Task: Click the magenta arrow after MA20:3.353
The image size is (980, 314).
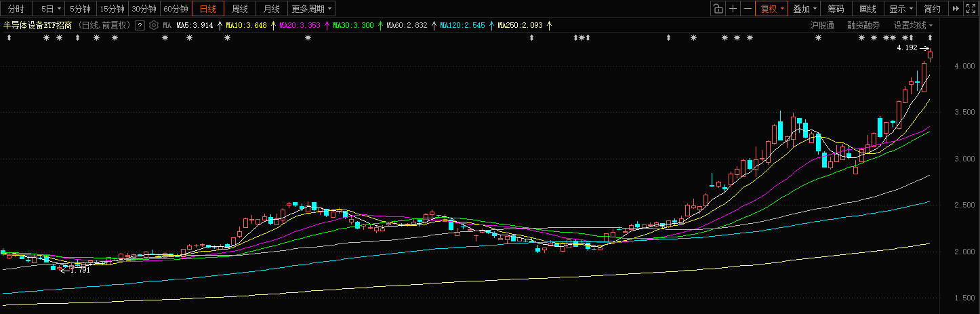Action: (x=327, y=25)
